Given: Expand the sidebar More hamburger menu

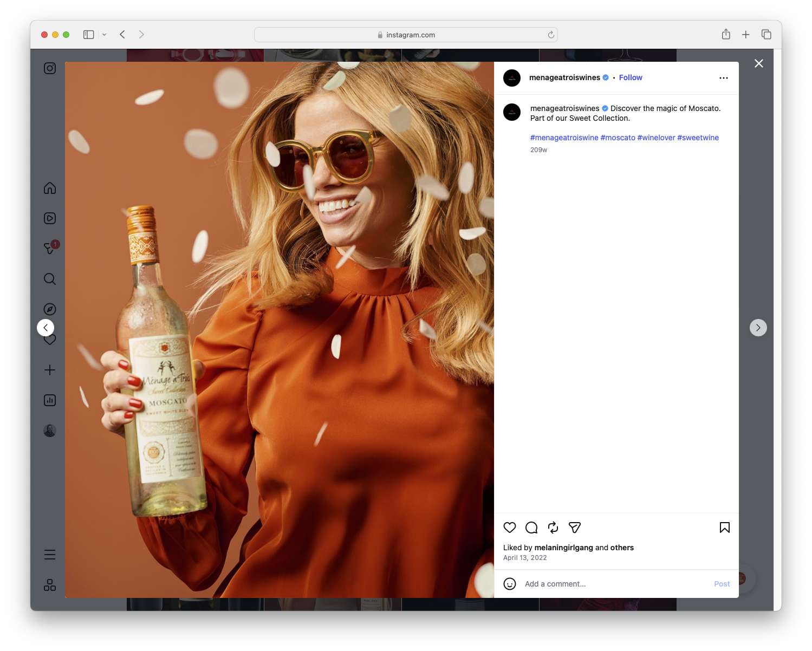Looking at the screenshot, I should [x=49, y=554].
